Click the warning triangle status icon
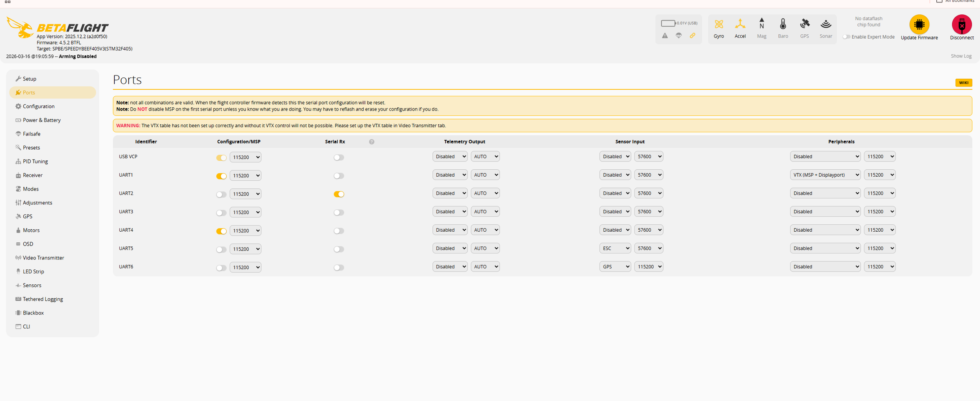Viewport: 980px width, 401px height. coord(665,36)
